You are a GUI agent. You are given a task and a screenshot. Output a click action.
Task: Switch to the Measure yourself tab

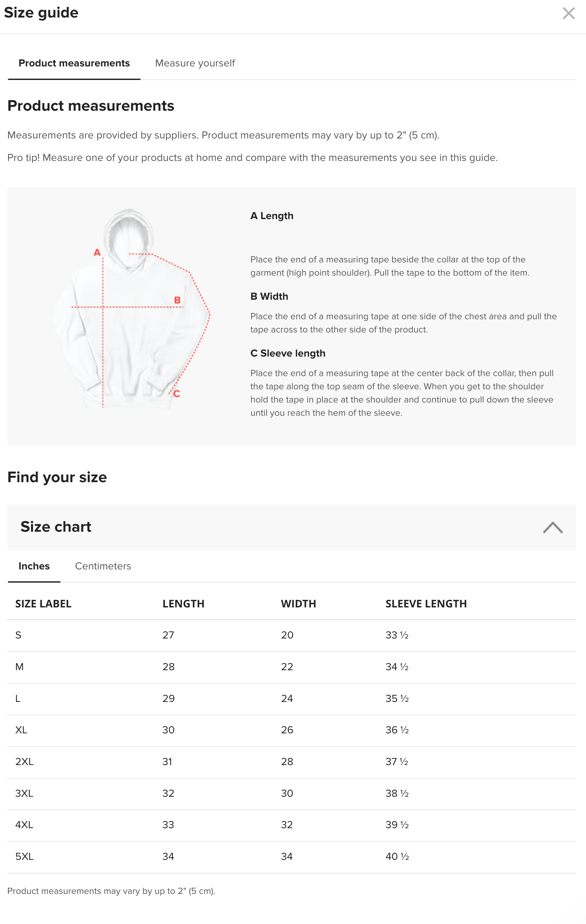tap(195, 63)
